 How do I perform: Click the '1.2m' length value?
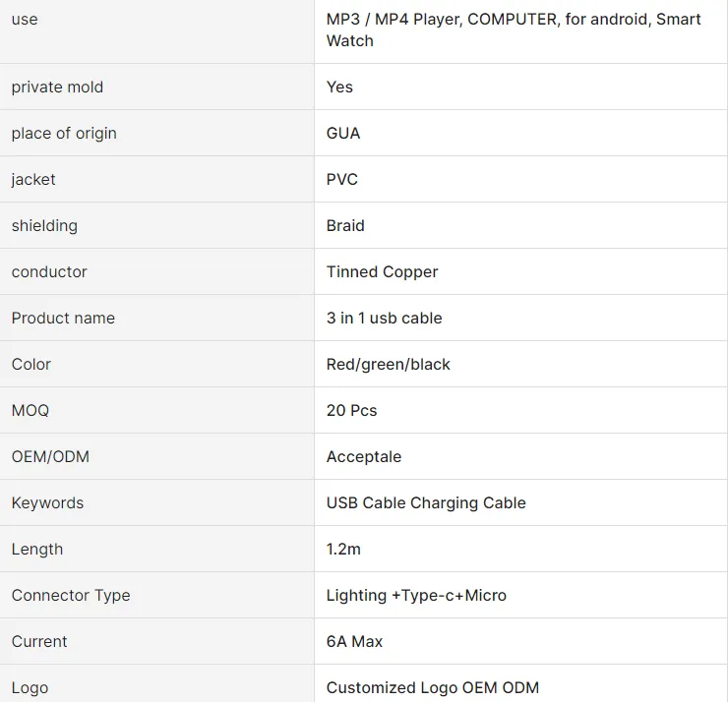pos(343,549)
